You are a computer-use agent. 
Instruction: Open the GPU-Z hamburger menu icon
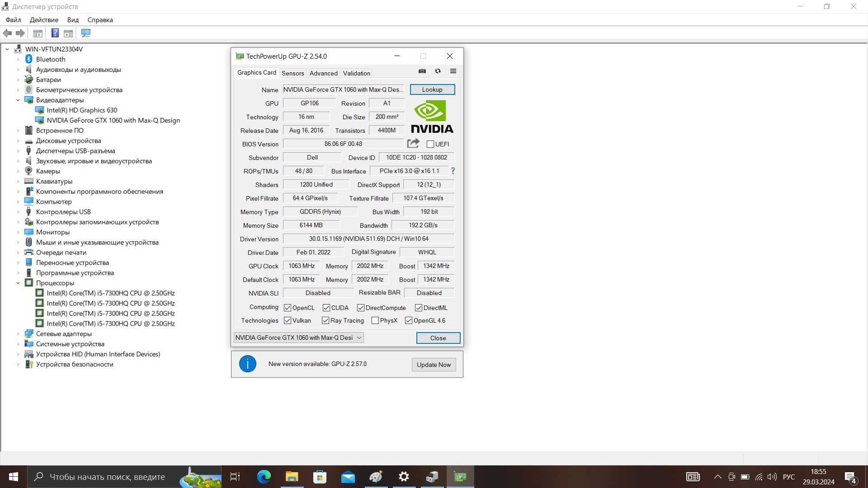point(453,71)
